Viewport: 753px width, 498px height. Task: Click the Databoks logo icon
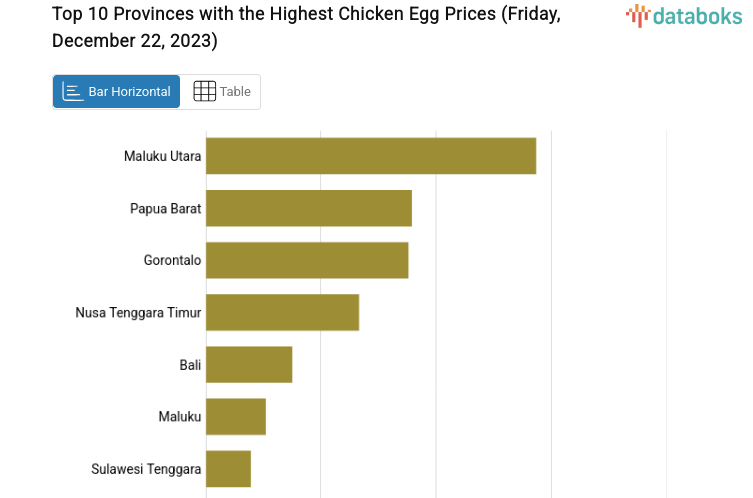pos(638,15)
